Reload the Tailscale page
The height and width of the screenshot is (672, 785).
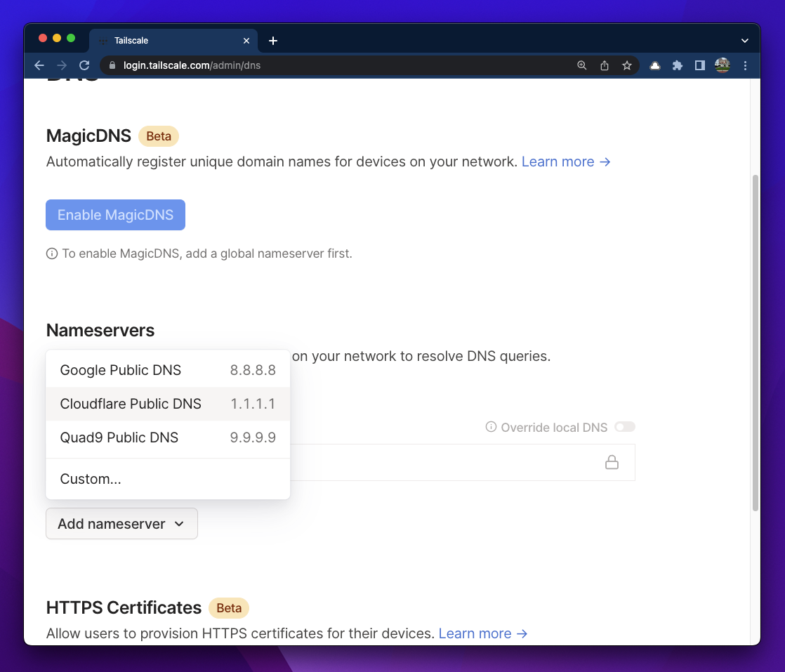(x=84, y=65)
